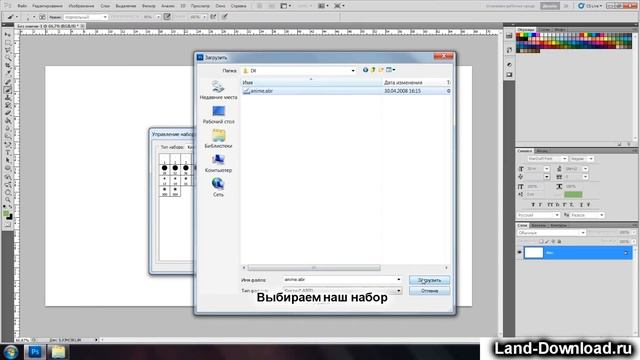Open the Недавние места shortcut
Viewport: 640px width, 360px height.
218,90
